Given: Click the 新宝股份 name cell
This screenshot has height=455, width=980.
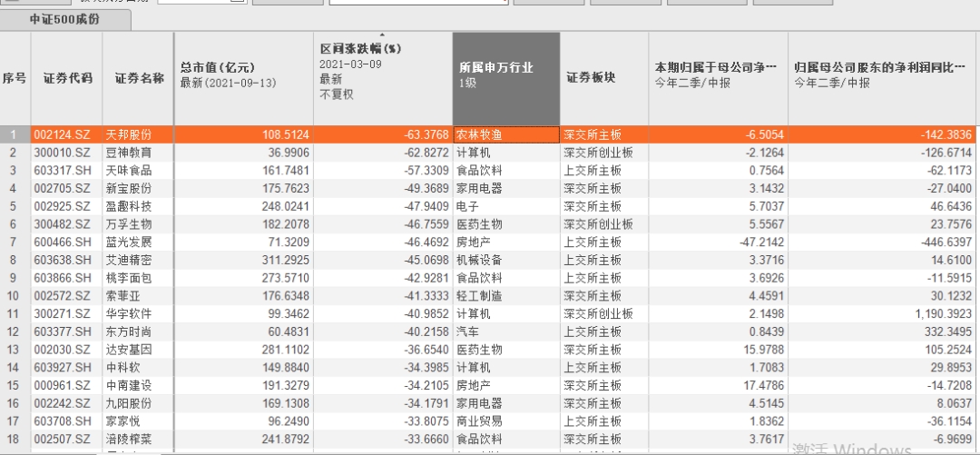Looking at the screenshot, I should [138, 188].
